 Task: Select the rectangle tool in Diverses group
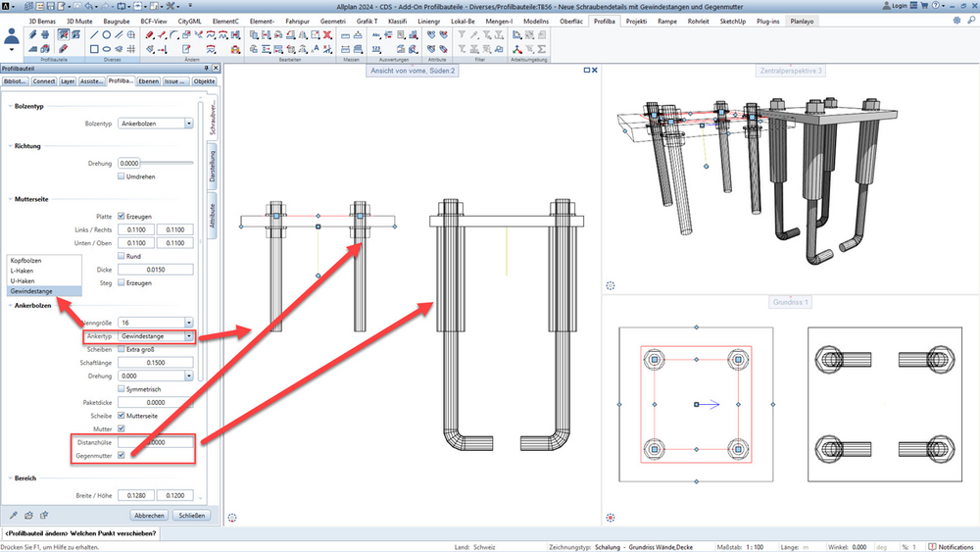click(94, 49)
